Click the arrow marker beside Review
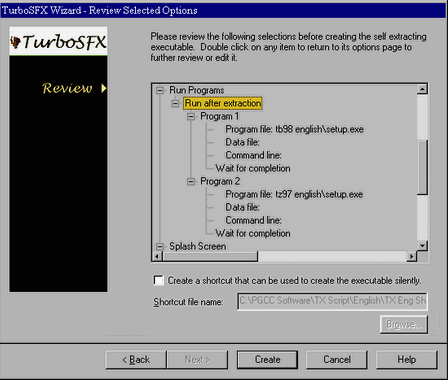The width and height of the screenshot is (448, 380). click(104, 88)
